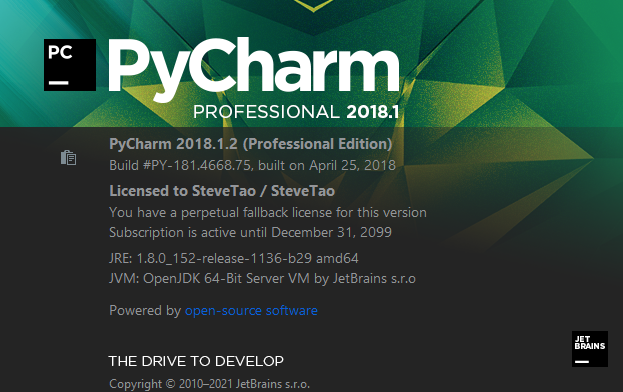Click the black PC PyCharm logo square
This screenshot has height=392, width=623.
70,65
